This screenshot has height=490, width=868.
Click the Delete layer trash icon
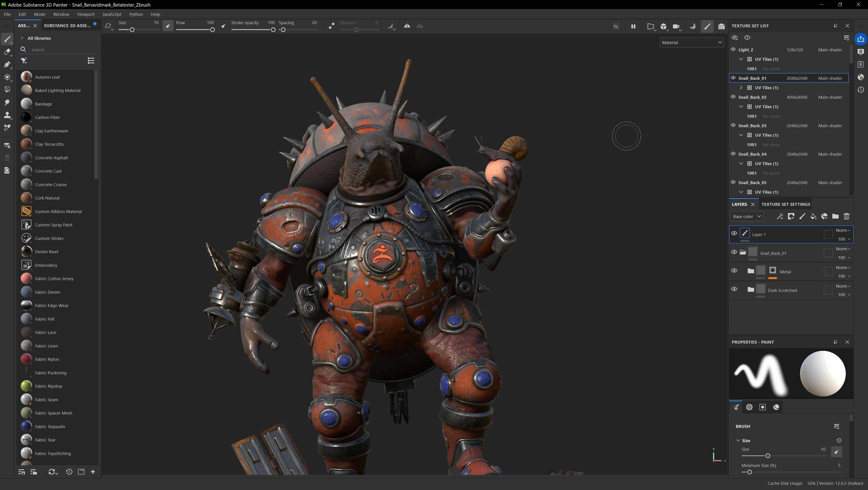(847, 217)
